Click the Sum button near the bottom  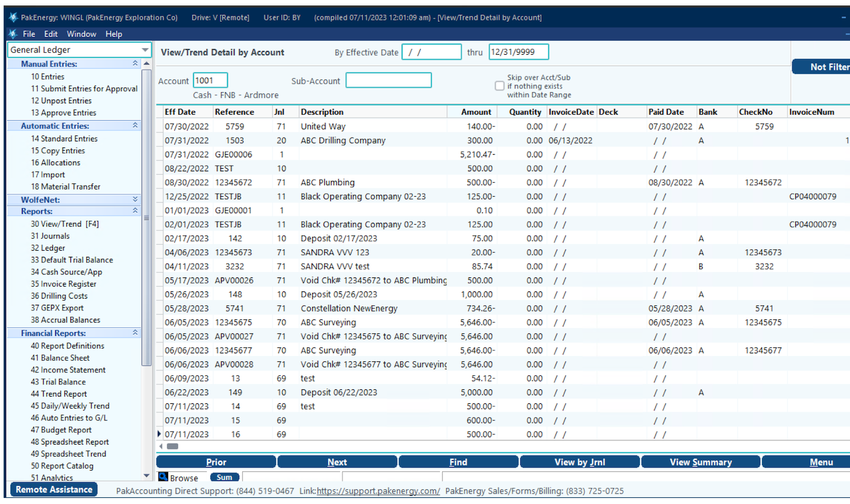point(224,477)
